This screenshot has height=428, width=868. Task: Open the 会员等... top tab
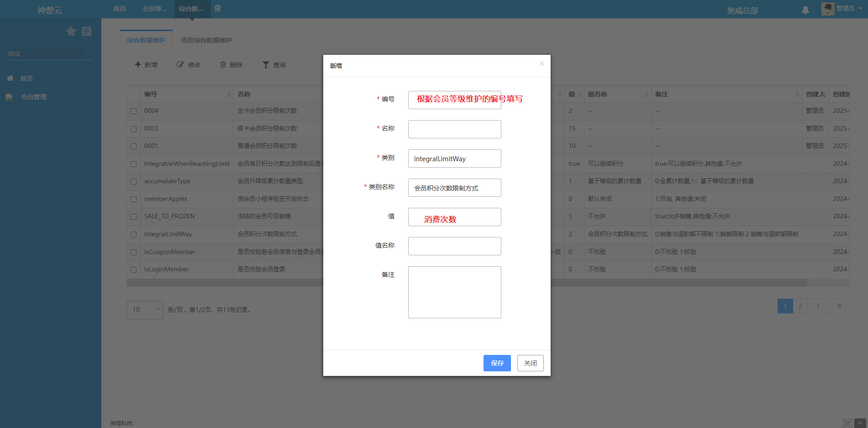(154, 9)
